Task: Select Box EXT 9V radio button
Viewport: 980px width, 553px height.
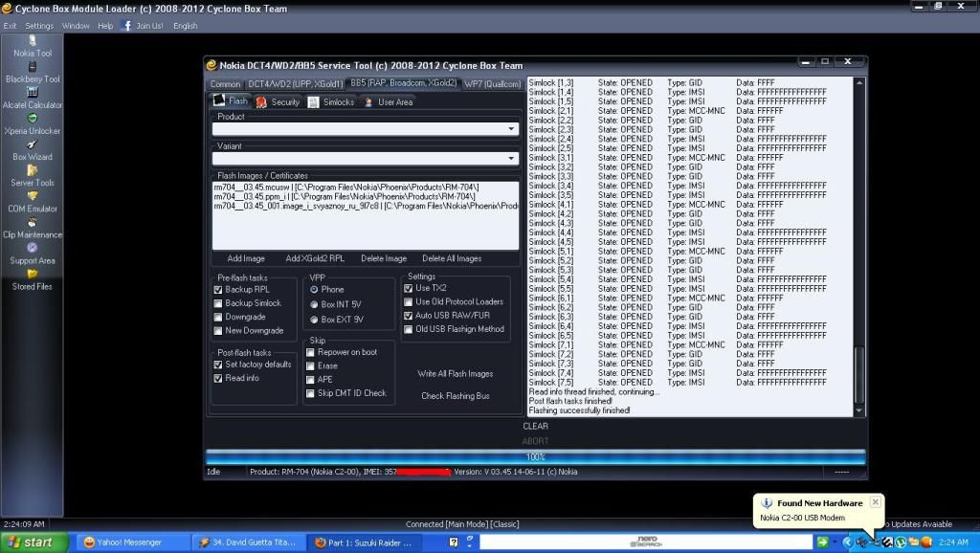Action: click(314, 320)
